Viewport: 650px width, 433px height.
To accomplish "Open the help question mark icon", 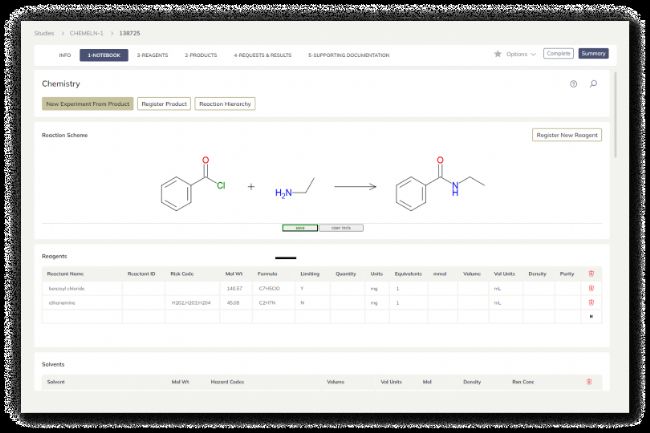I will click(573, 84).
